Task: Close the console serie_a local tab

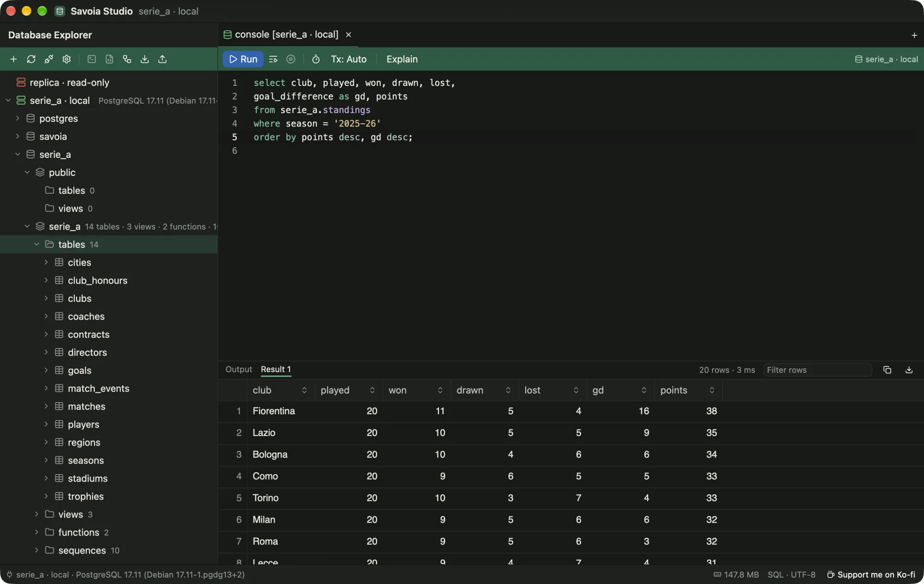Action: point(349,35)
